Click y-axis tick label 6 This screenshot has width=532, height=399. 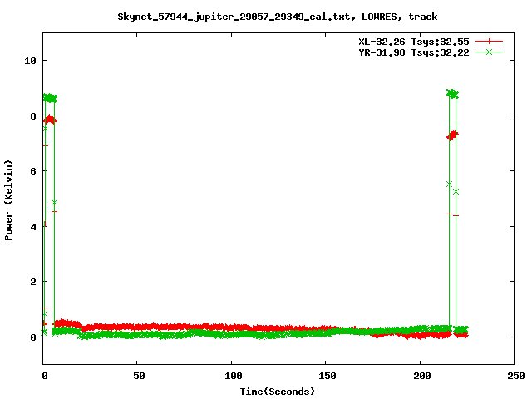(x=33, y=171)
